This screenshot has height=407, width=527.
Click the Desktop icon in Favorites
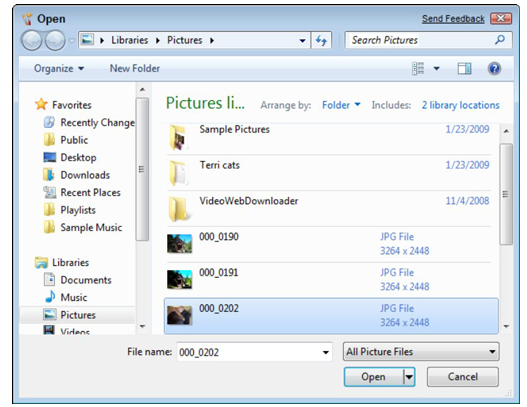[49, 157]
